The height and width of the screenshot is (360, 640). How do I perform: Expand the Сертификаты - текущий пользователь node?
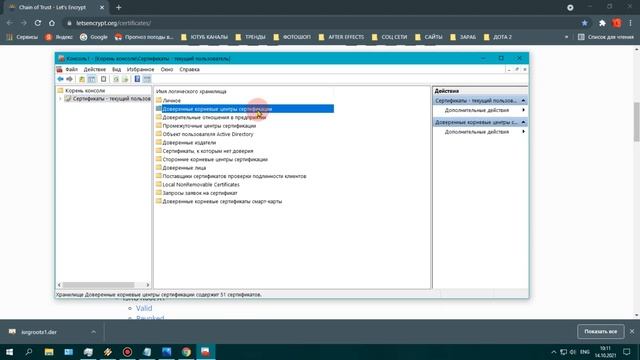[60, 99]
